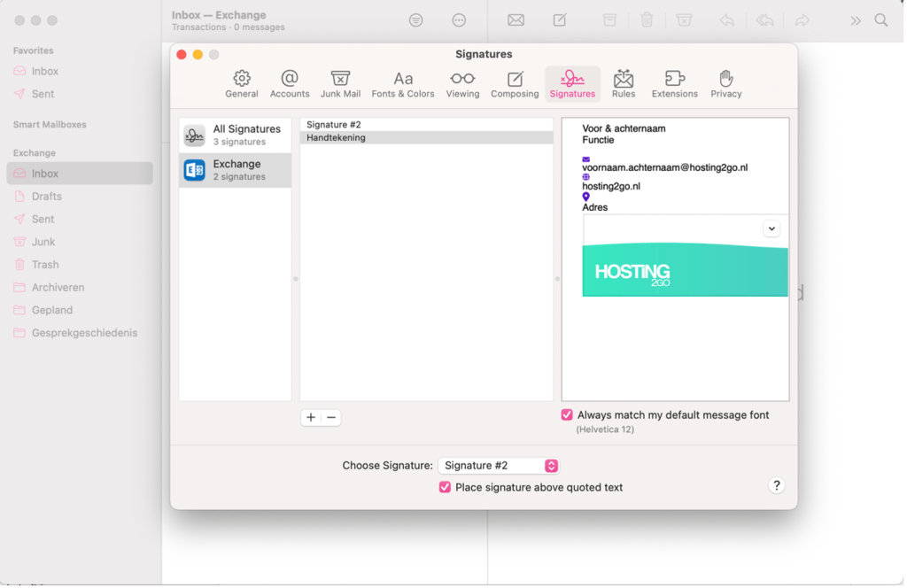Viewport: 907px width, 588px height.
Task: Click the Hosting2GO logo banner
Action: pyautogui.click(x=685, y=270)
